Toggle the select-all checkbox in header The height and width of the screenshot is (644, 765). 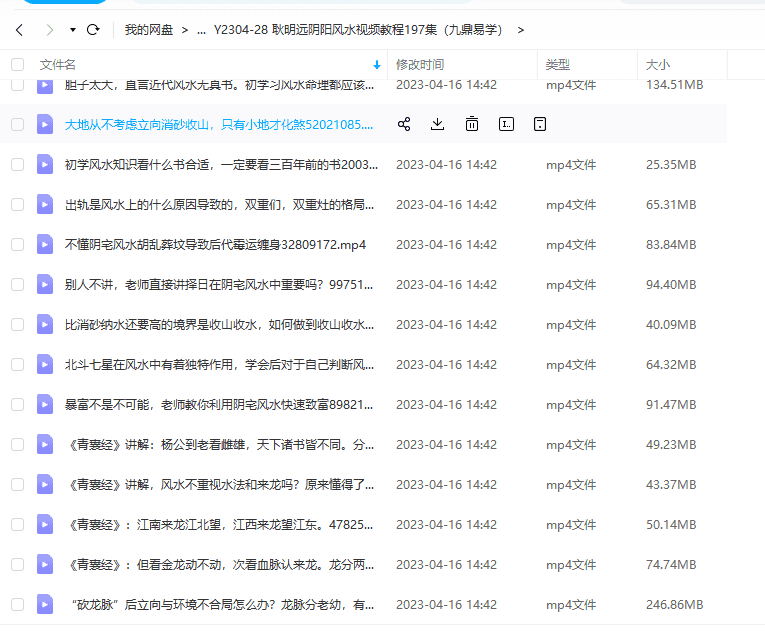17,64
